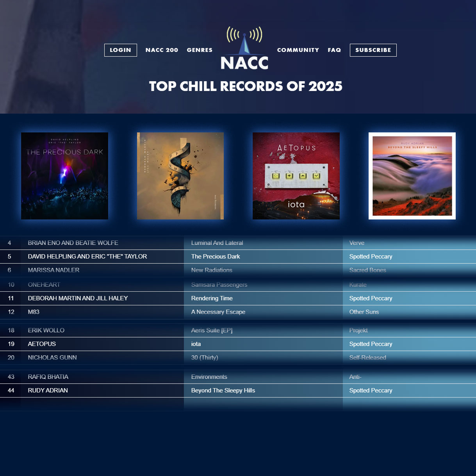Open the M83 A Necessary Escape record
This screenshot has width=476, height=476.
218,312
